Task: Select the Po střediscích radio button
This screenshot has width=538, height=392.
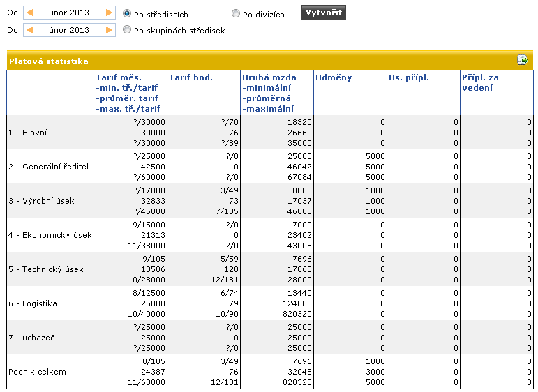Action: (127, 13)
